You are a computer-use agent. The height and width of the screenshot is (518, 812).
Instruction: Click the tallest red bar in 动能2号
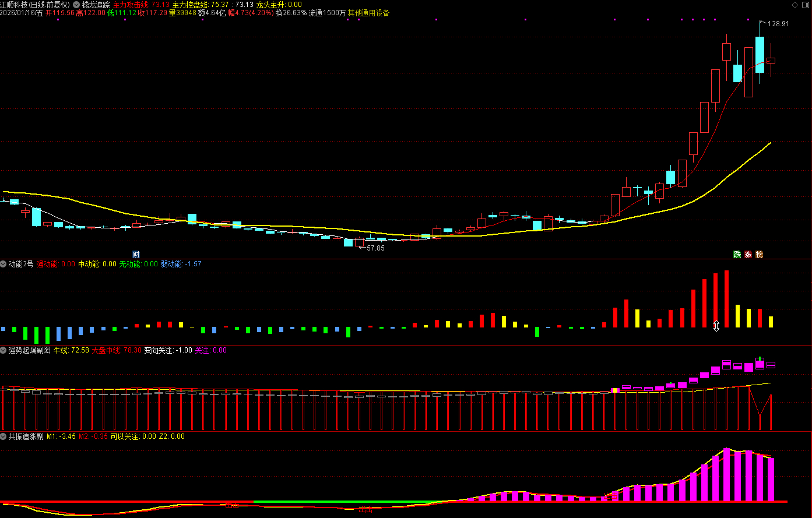point(726,298)
